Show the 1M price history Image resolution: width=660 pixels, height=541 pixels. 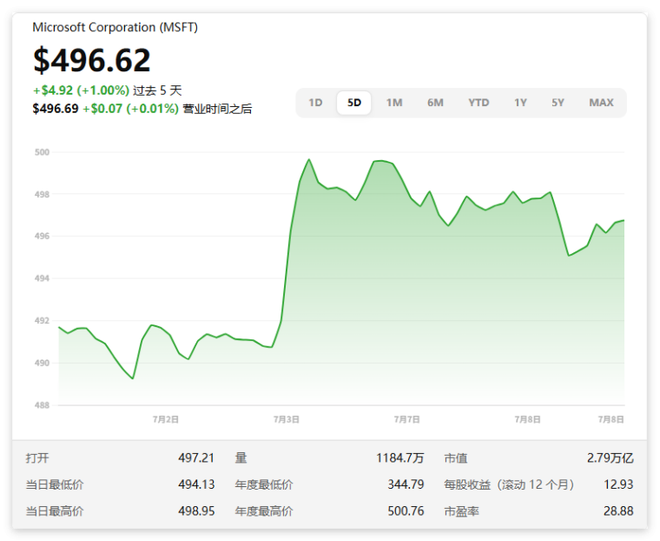tap(394, 103)
